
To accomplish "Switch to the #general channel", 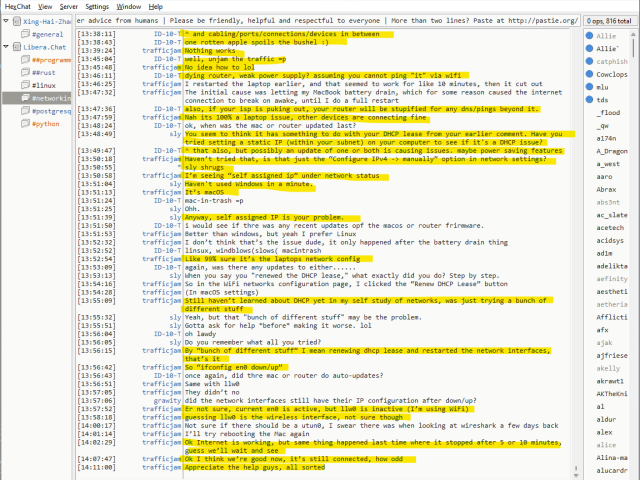I will click(47, 34).
